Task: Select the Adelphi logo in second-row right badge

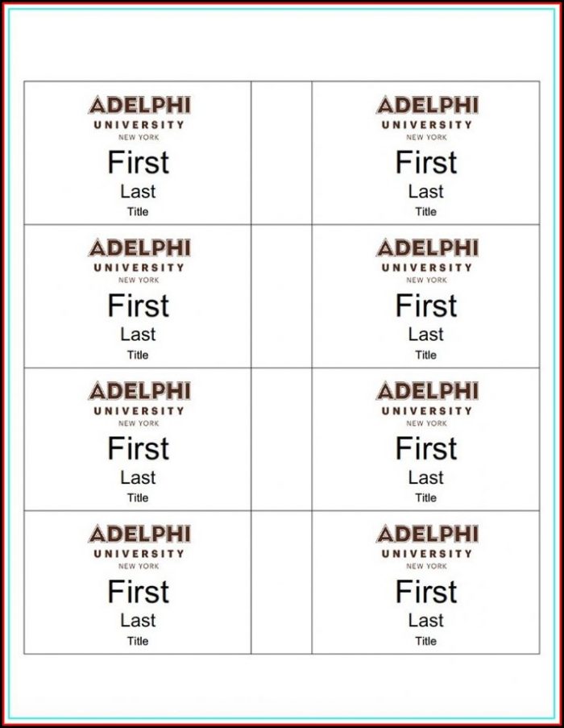Action: click(426, 259)
